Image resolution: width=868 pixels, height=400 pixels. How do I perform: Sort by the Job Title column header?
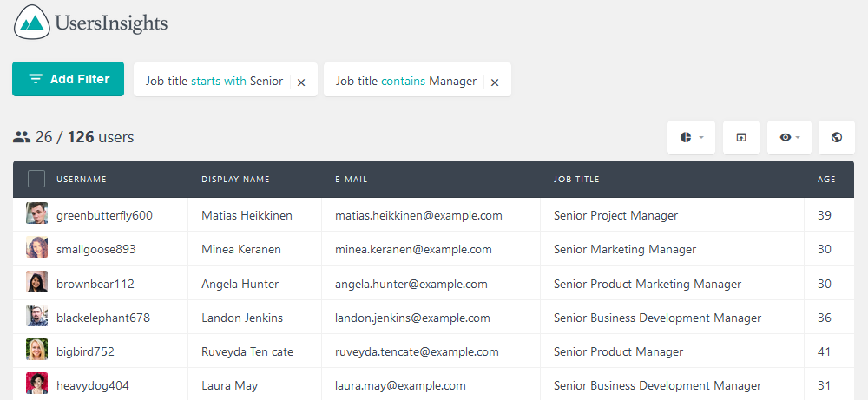[576, 180]
